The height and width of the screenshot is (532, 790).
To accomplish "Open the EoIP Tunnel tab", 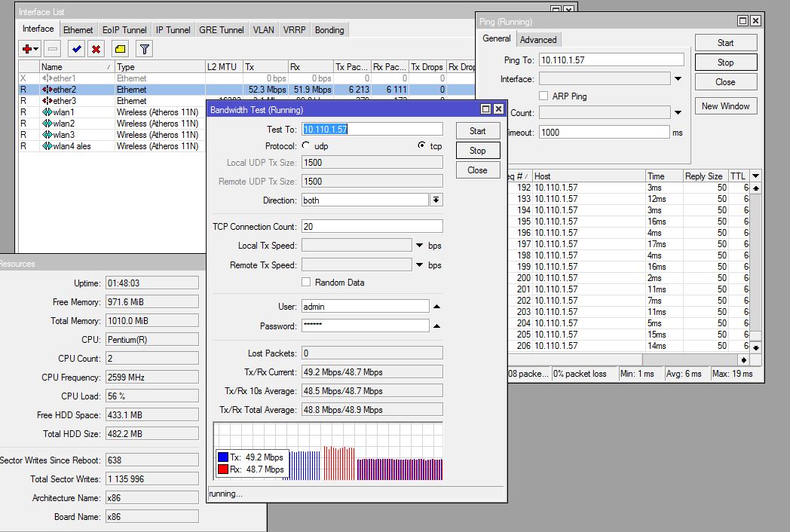I will point(124,29).
